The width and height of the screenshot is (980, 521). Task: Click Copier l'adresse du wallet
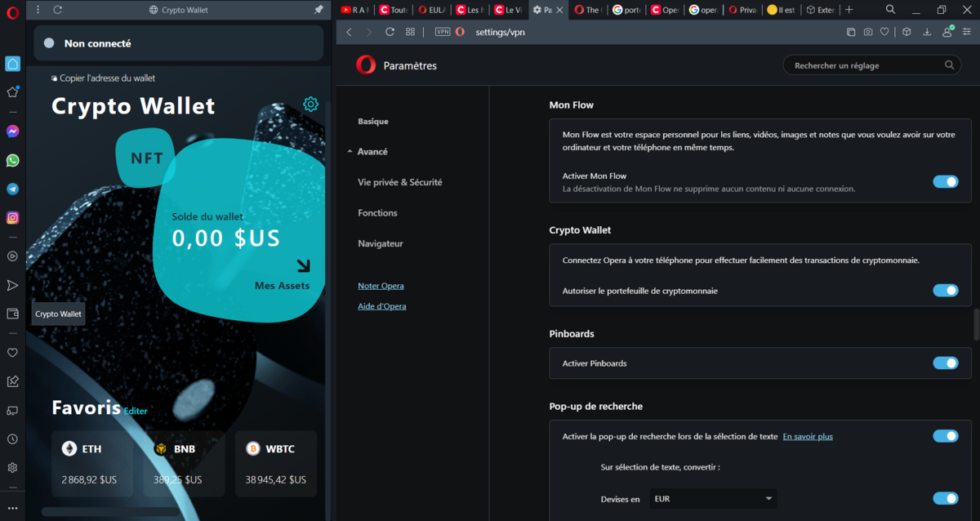click(103, 78)
